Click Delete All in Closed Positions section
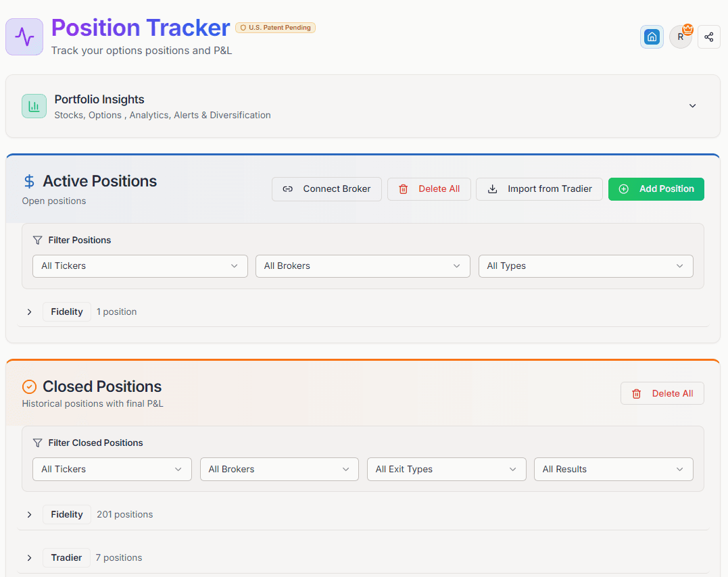Viewport: 728px width, 577px height. (662, 393)
